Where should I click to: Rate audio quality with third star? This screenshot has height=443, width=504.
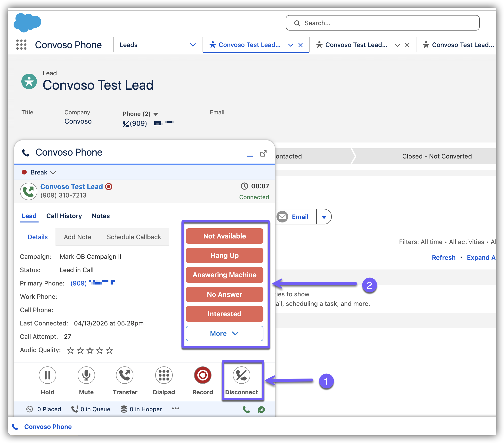90,350
